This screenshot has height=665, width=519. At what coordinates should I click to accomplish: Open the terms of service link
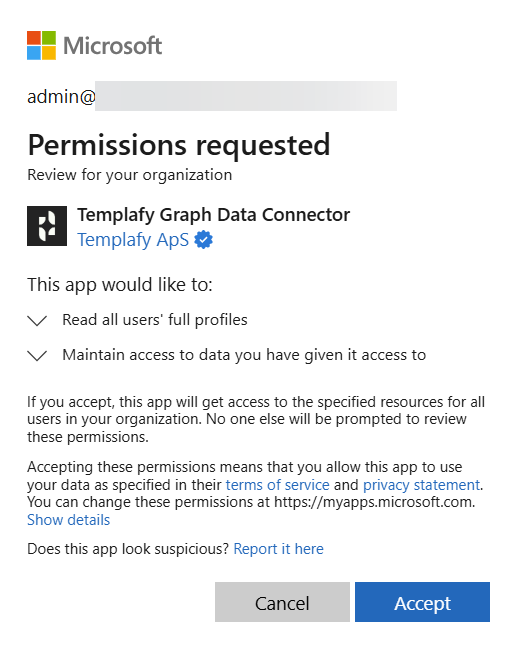[277, 485]
